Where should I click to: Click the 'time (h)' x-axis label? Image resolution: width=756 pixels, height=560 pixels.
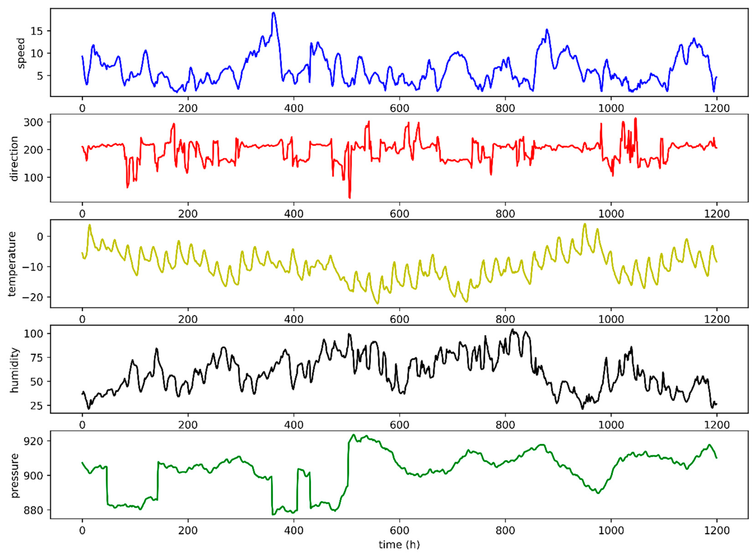coord(399,544)
